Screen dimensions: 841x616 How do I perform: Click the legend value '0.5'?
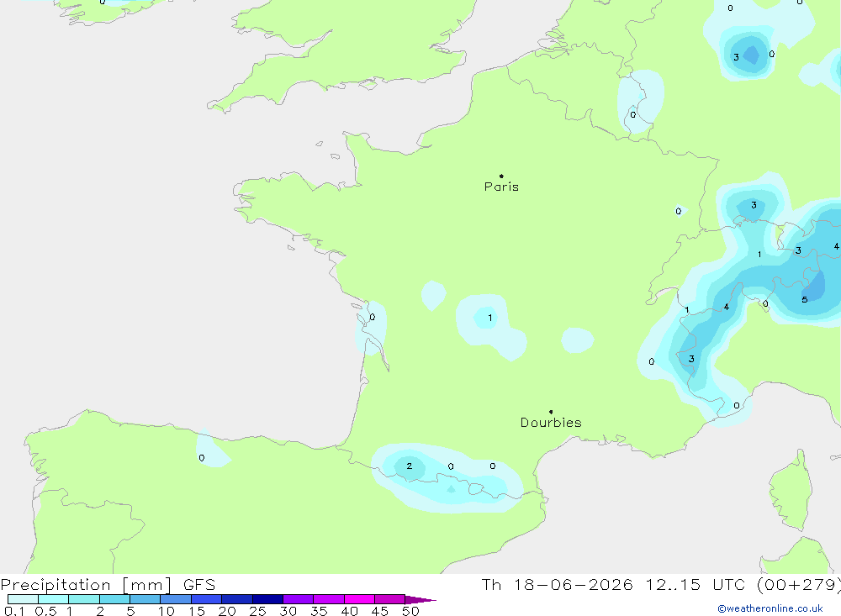pyautogui.click(x=45, y=611)
